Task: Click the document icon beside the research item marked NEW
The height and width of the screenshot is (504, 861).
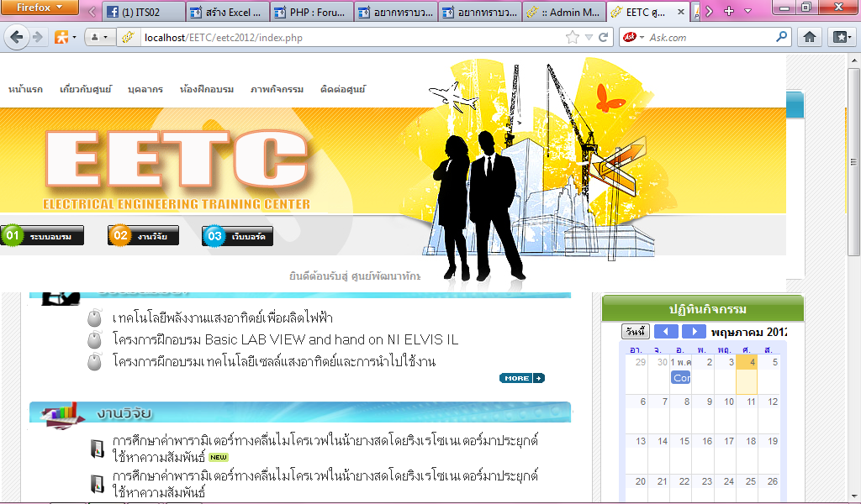Action: [x=98, y=449]
